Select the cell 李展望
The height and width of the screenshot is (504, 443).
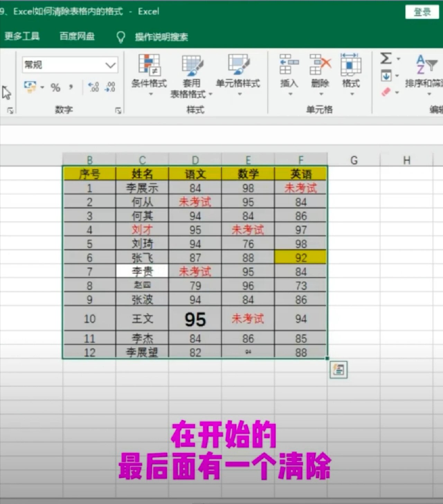tap(142, 352)
